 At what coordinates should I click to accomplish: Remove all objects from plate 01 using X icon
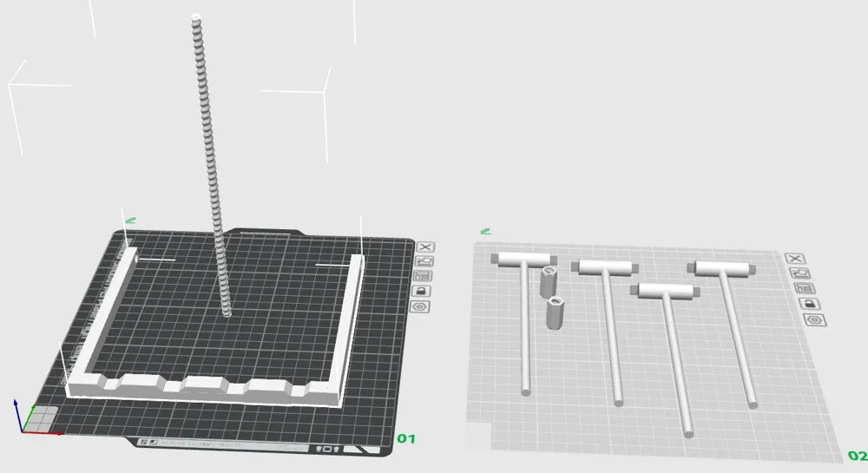(424, 247)
